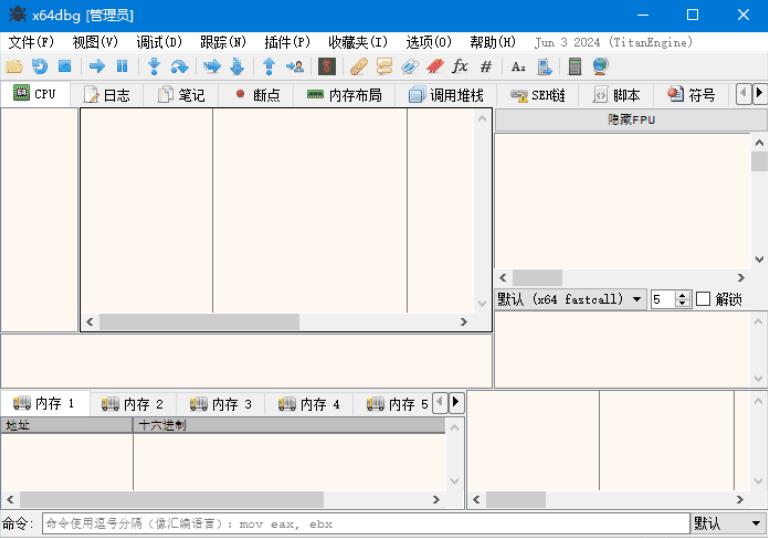Open the 跟踪(N) menu
Viewport: 768px width, 538px height.
223,43
